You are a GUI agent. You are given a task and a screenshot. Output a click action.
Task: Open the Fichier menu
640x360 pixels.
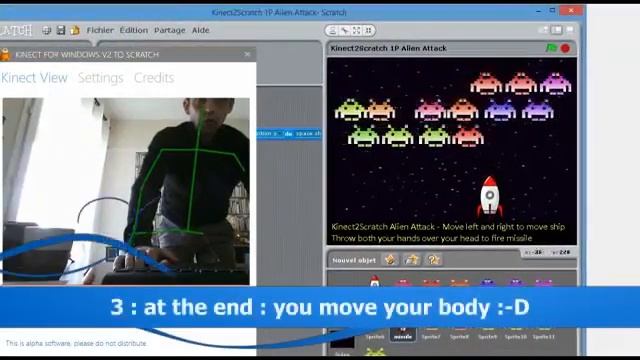click(100, 30)
